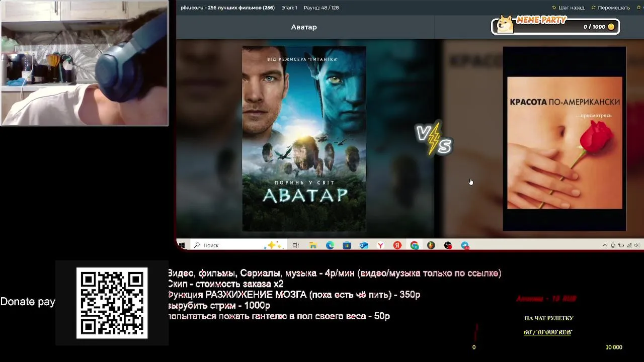Screen dimensions: 644x362
Task: Open the Meme Party coins banner
Action: point(555,25)
